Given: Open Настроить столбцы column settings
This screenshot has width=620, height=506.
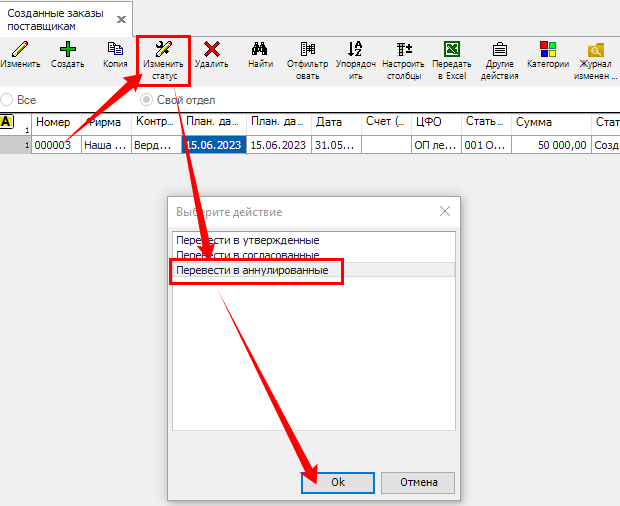Looking at the screenshot, I should [x=404, y=50].
